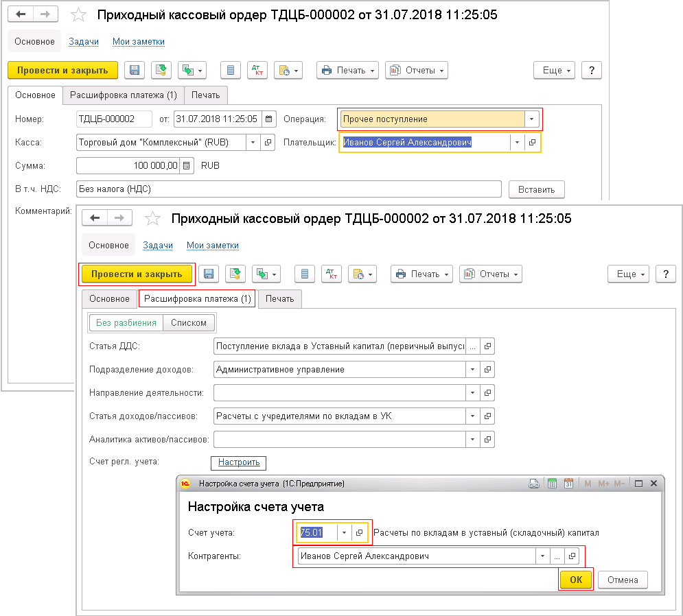Screen dimensions: 683x616
Task: Confirm the account settings with ОК
Action: click(x=576, y=580)
